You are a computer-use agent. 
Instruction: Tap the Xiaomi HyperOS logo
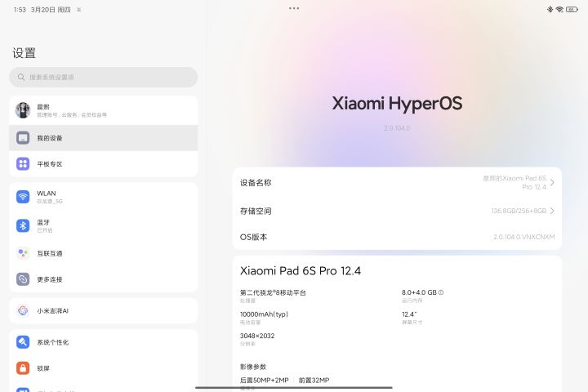[x=397, y=104]
